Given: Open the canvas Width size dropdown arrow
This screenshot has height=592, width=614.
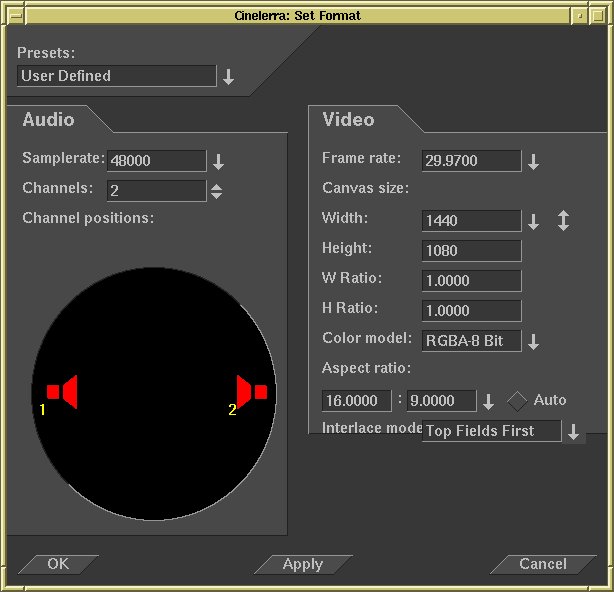Looking at the screenshot, I should click(x=533, y=222).
